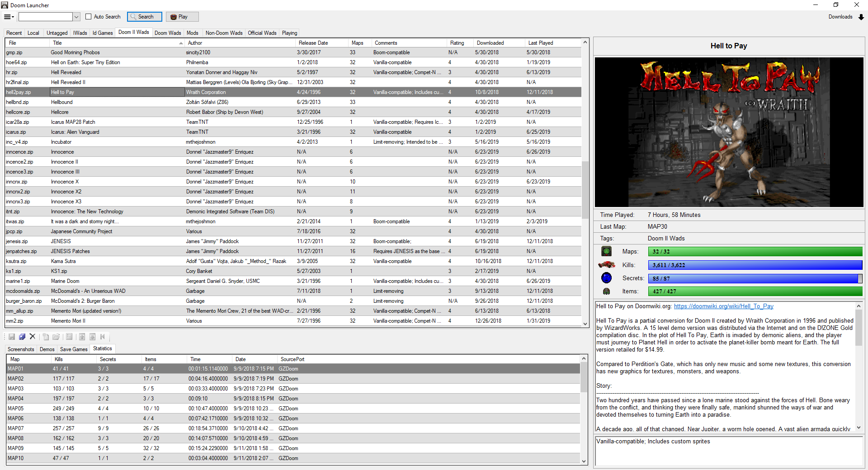Viewport: 868px width, 470px height.
Task: Click the Maps computer map icon
Action: click(x=606, y=251)
